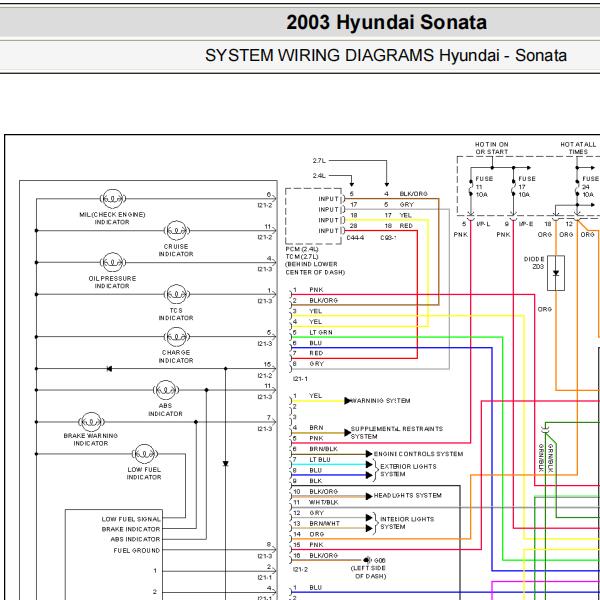Click the 'LT BLU' wire label
Screen dimensions: 600x600
[x=320, y=460]
